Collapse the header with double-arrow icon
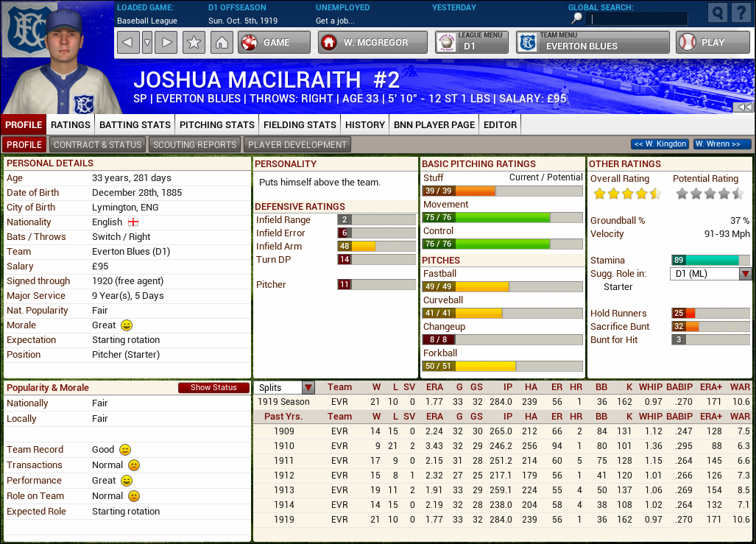The height and width of the screenshot is (544, 756). [744, 107]
